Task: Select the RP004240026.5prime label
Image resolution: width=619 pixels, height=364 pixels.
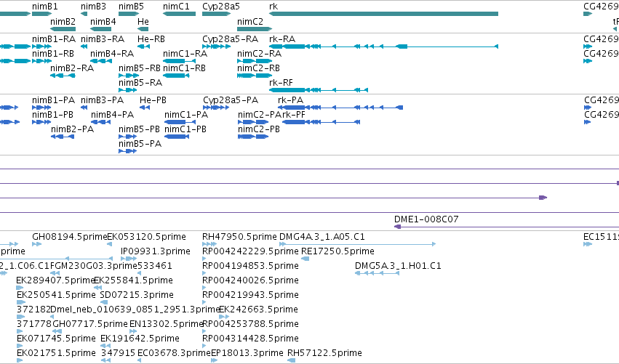Action: 250,280
